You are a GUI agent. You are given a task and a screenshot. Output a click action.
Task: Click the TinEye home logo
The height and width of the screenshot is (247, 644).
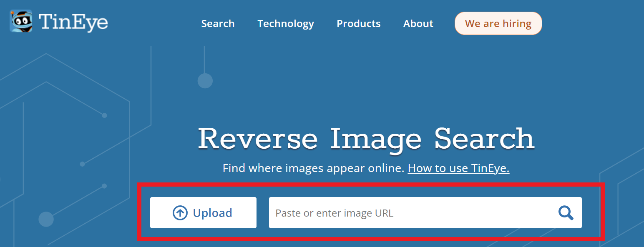(58, 21)
